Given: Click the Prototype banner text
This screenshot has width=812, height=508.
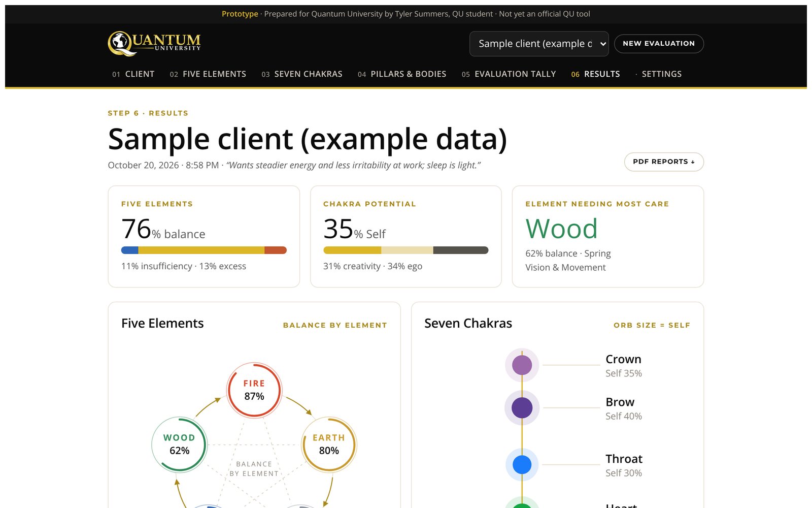Looking at the screenshot, I should point(406,14).
